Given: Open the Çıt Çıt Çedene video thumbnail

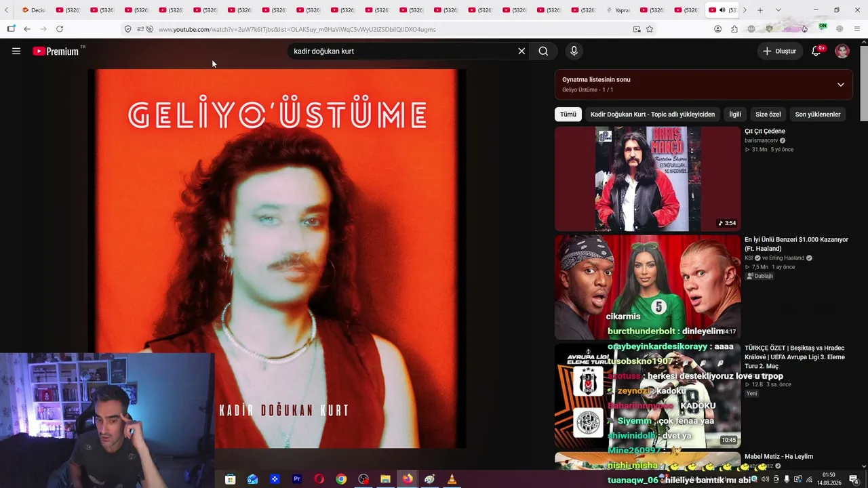Looking at the screenshot, I should coord(648,179).
